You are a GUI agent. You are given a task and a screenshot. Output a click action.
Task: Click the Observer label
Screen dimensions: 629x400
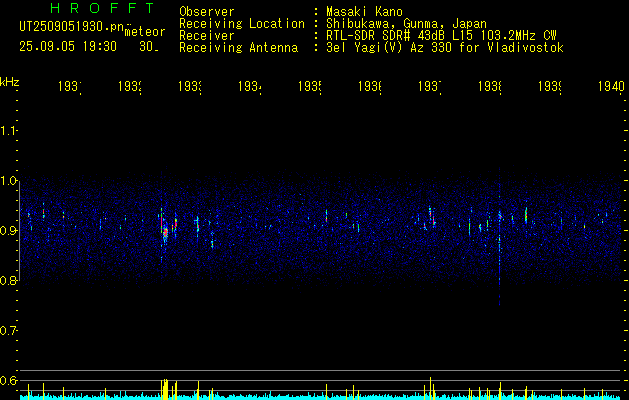[x=207, y=12]
